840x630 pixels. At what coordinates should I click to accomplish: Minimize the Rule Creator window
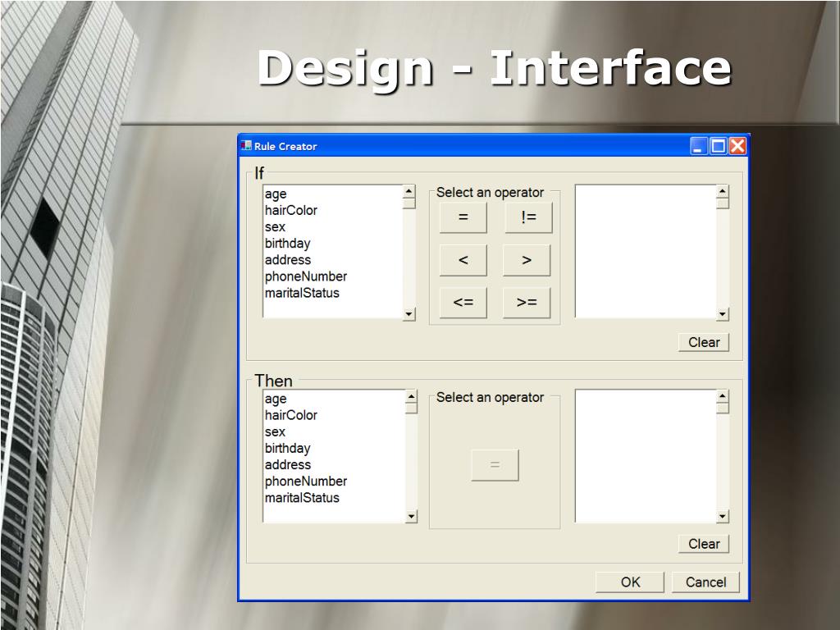click(699, 146)
